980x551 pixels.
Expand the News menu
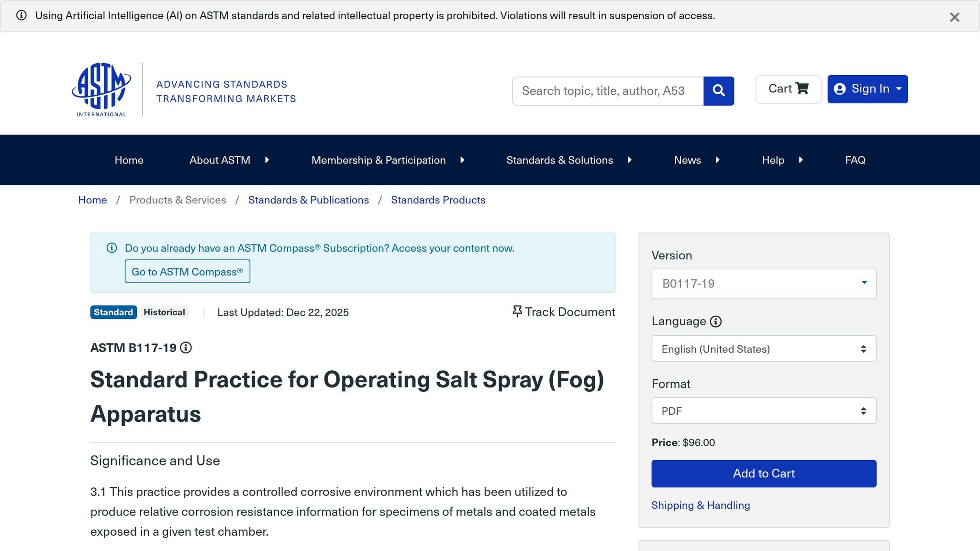coord(697,160)
